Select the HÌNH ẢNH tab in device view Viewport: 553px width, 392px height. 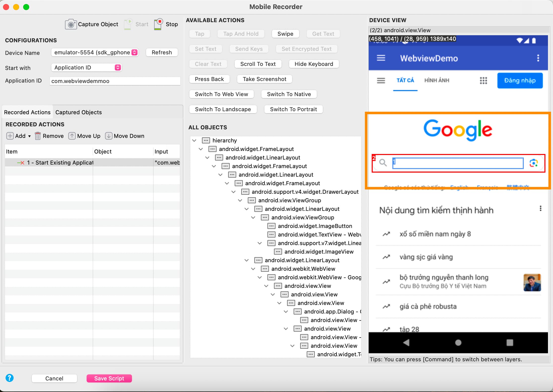(x=437, y=81)
